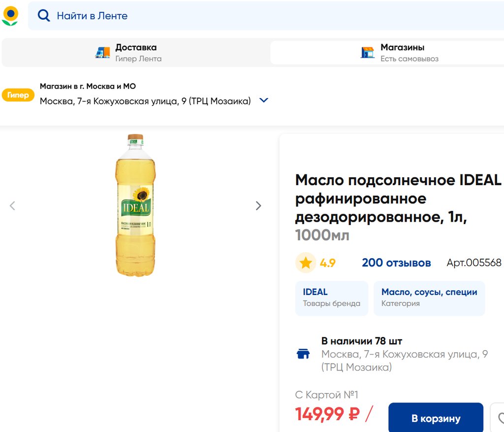
Task: Click the store availability icon
Action: (x=303, y=354)
